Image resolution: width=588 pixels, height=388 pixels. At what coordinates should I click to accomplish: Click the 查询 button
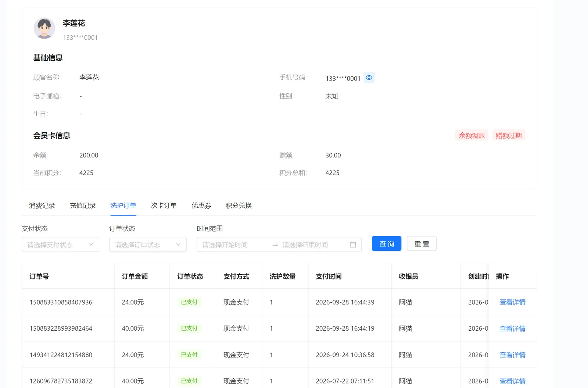(387, 243)
